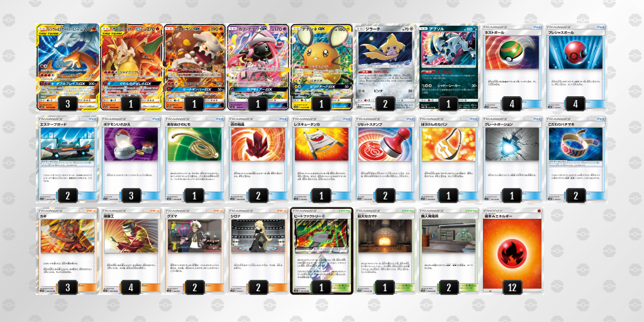Select the Absol card
This screenshot has height=322, width=644.
[x=448, y=67]
